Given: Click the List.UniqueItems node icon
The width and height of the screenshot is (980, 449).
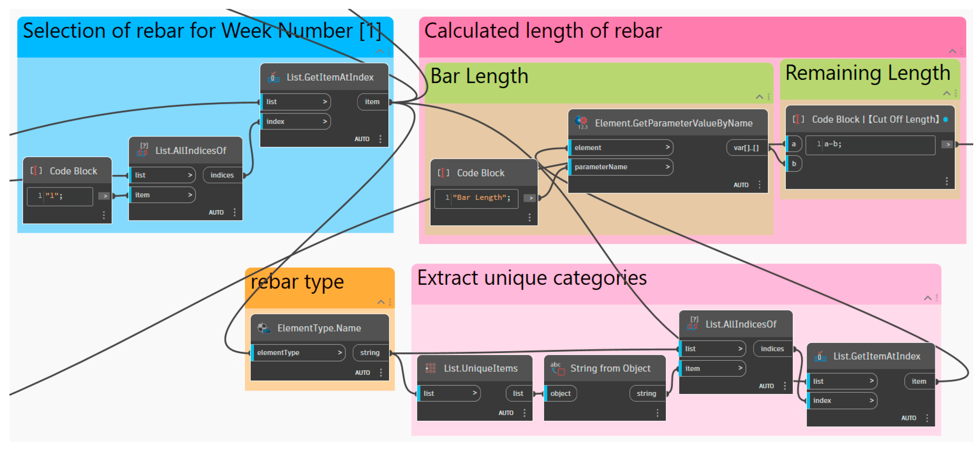Looking at the screenshot, I should pyautogui.click(x=430, y=368).
